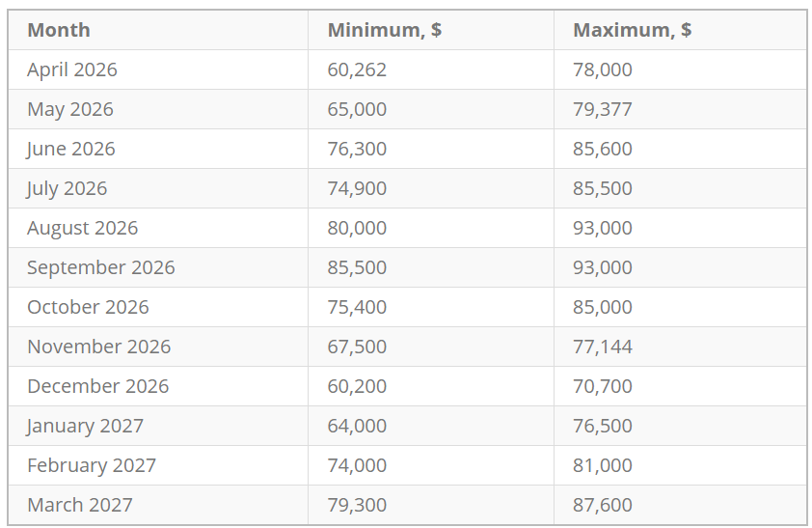Click the Maximum, $ column header
This screenshot has width=812, height=528.
[x=632, y=30]
